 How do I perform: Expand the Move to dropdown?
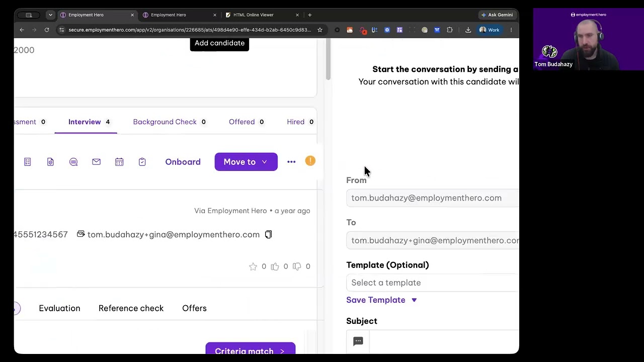point(246,162)
